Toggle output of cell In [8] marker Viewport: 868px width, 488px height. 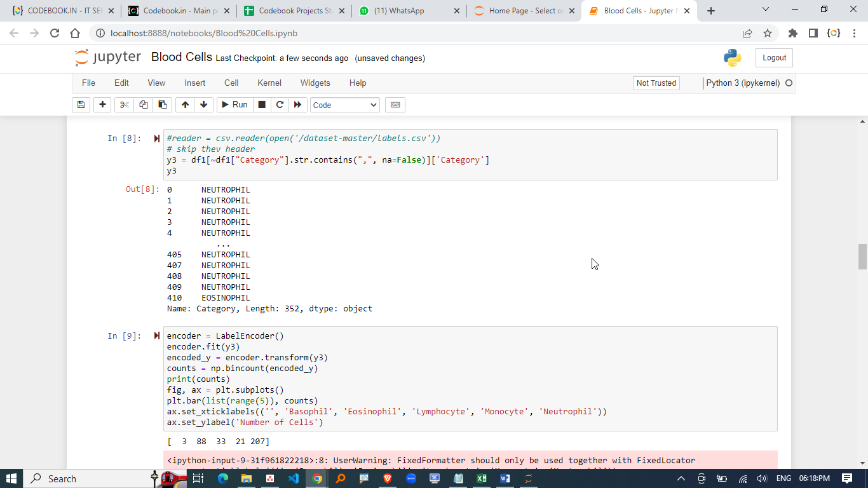[157, 139]
